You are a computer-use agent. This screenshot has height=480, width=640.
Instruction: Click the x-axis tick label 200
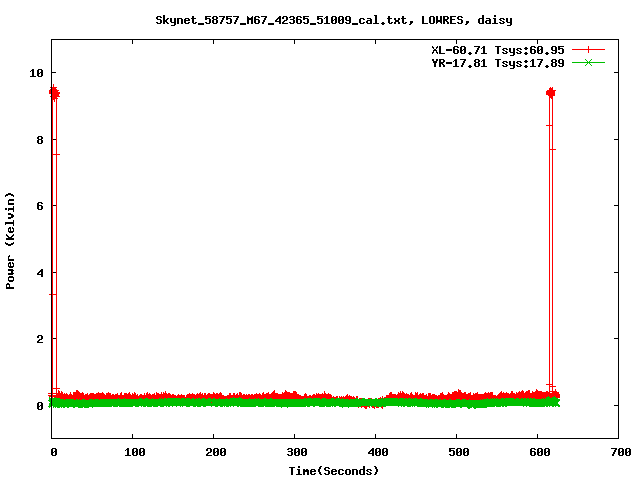216,452
